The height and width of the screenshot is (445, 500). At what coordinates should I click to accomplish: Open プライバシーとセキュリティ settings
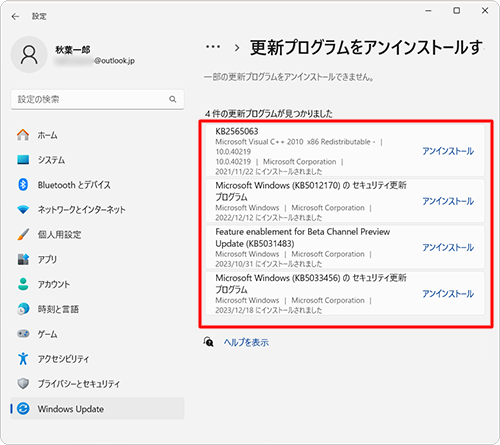[x=97, y=384]
